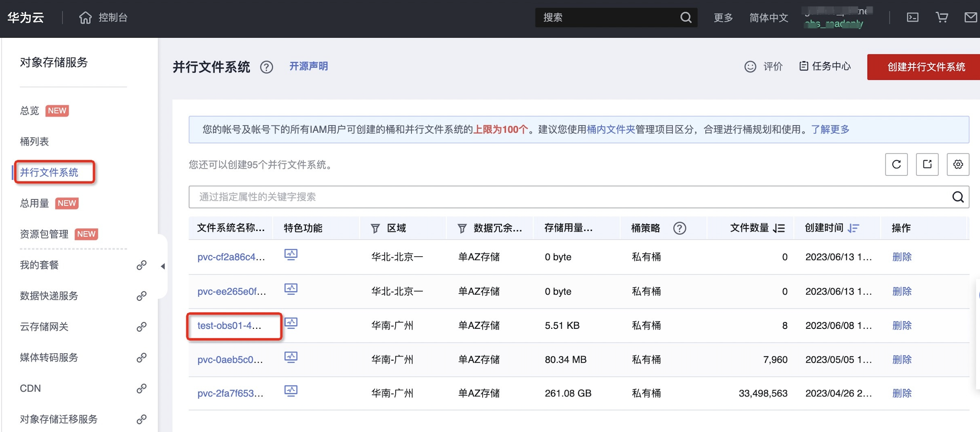Open 我的套餐 in the sidebar
The image size is (980, 432).
click(39, 265)
